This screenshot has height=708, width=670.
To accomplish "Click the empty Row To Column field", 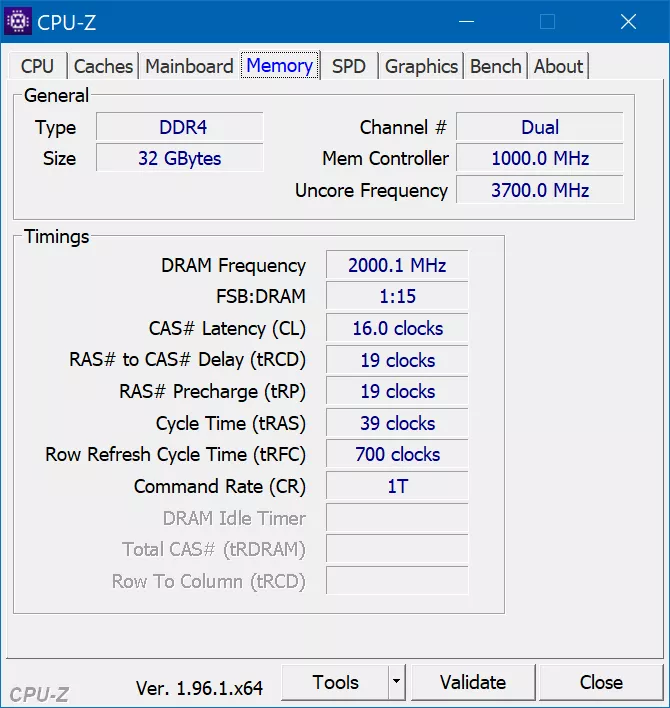I will pyautogui.click(x=397, y=581).
